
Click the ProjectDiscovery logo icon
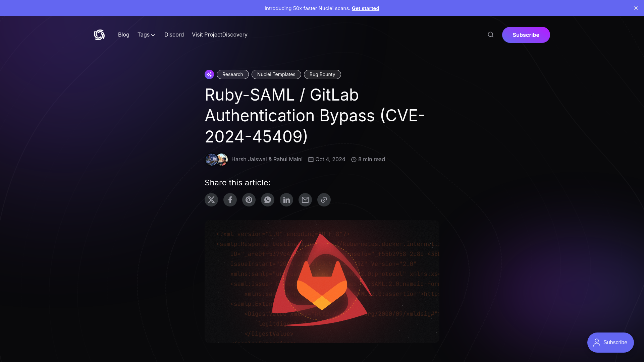pyautogui.click(x=99, y=35)
